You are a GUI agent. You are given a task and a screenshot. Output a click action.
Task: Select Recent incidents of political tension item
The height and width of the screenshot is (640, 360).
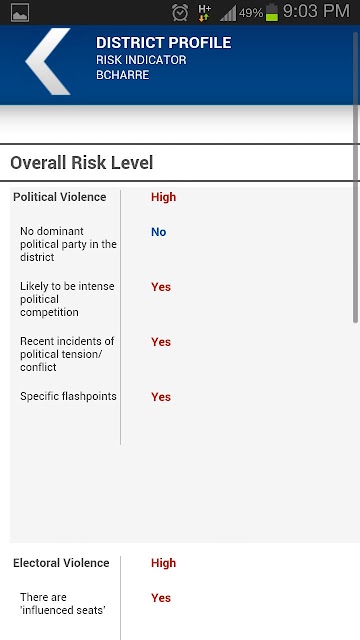(x=67, y=354)
